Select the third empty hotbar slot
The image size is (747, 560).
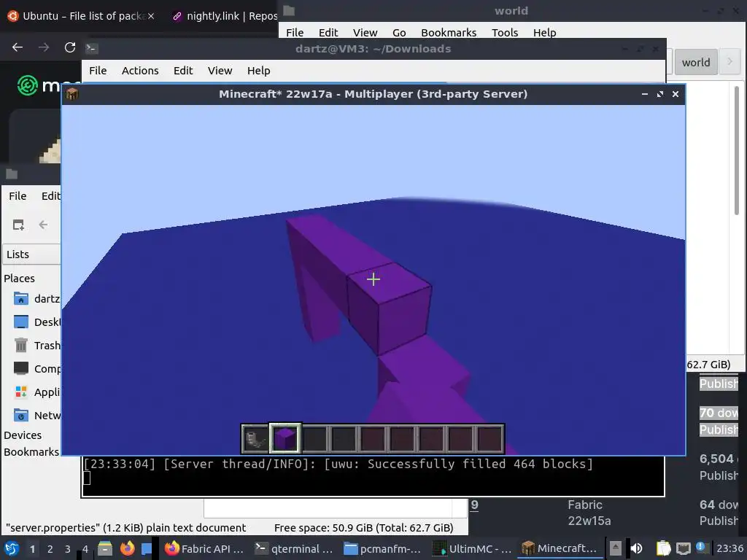point(373,438)
